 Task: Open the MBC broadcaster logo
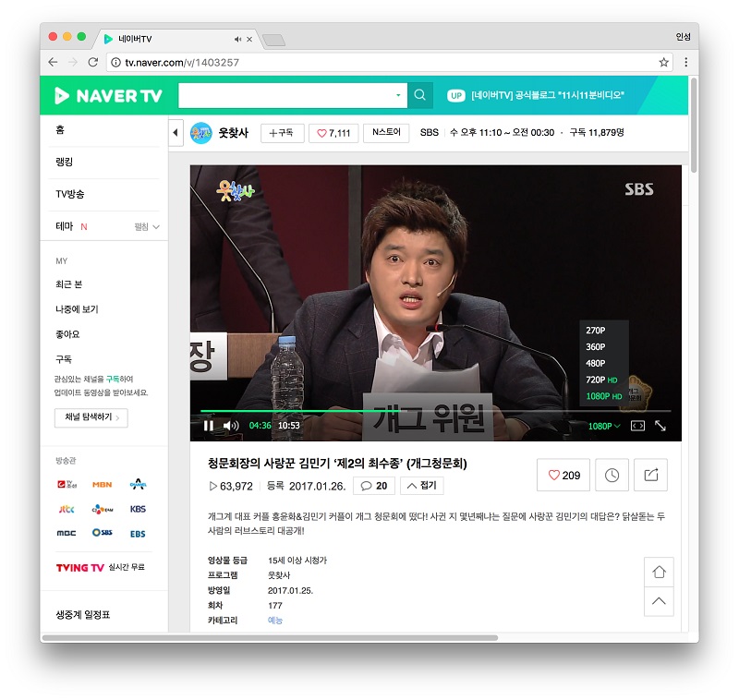[67, 533]
